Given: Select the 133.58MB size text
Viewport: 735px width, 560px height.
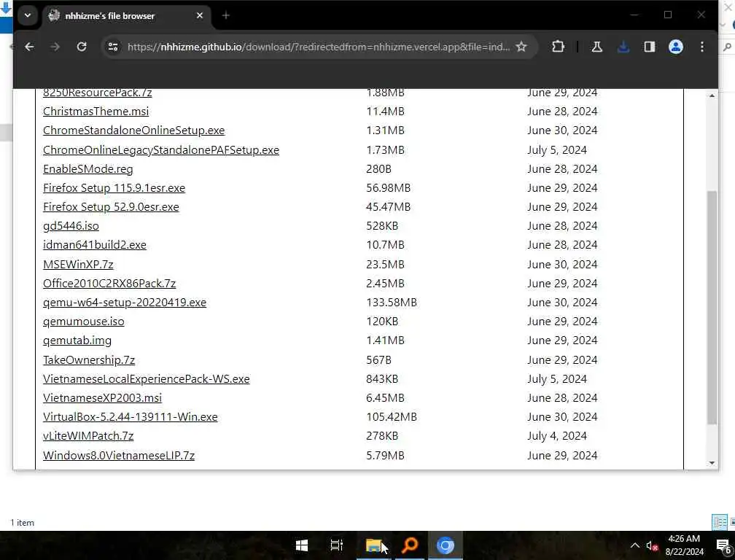Looking at the screenshot, I should [x=392, y=303].
